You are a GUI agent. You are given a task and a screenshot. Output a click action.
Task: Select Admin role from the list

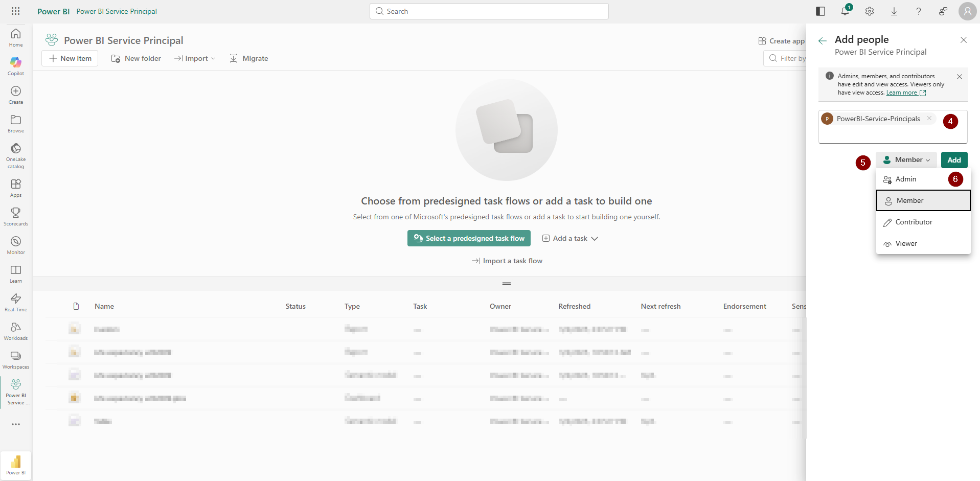click(x=905, y=179)
